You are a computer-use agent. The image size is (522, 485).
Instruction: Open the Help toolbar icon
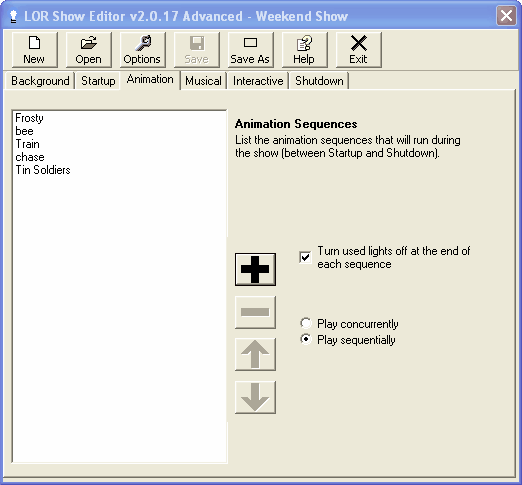[x=305, y=50]
